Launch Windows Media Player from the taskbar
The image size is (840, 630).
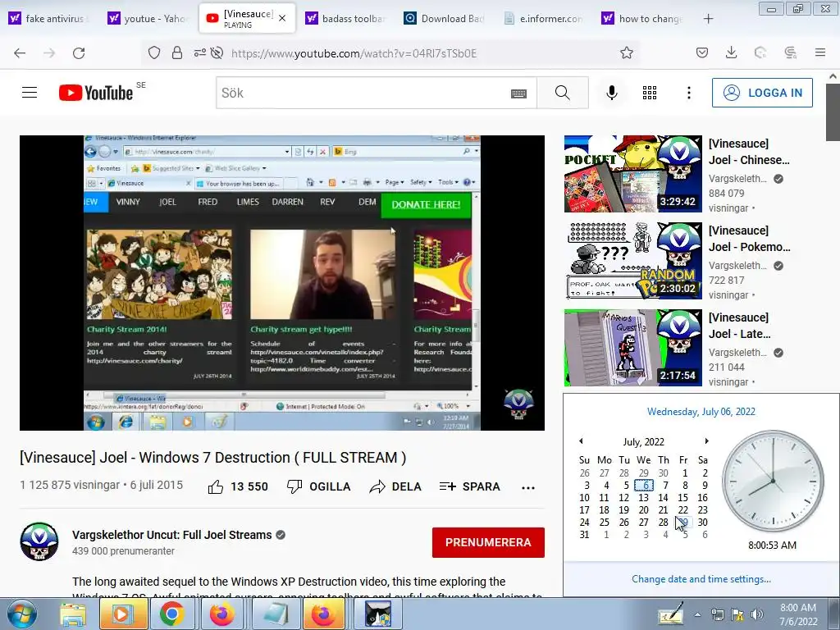(x=122, y=614)
